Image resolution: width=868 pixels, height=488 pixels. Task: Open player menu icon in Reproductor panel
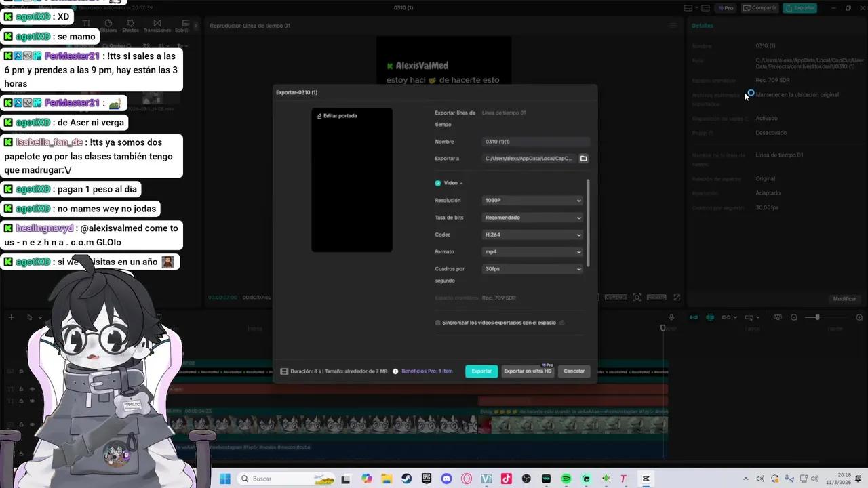(673, 26)
